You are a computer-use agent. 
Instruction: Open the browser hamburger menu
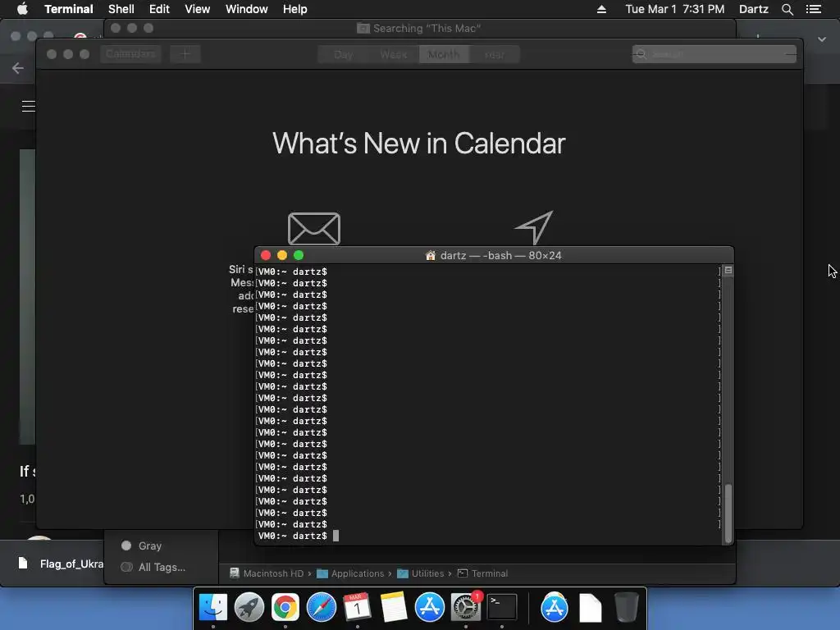pyautogui.click(x=29, y=106)
